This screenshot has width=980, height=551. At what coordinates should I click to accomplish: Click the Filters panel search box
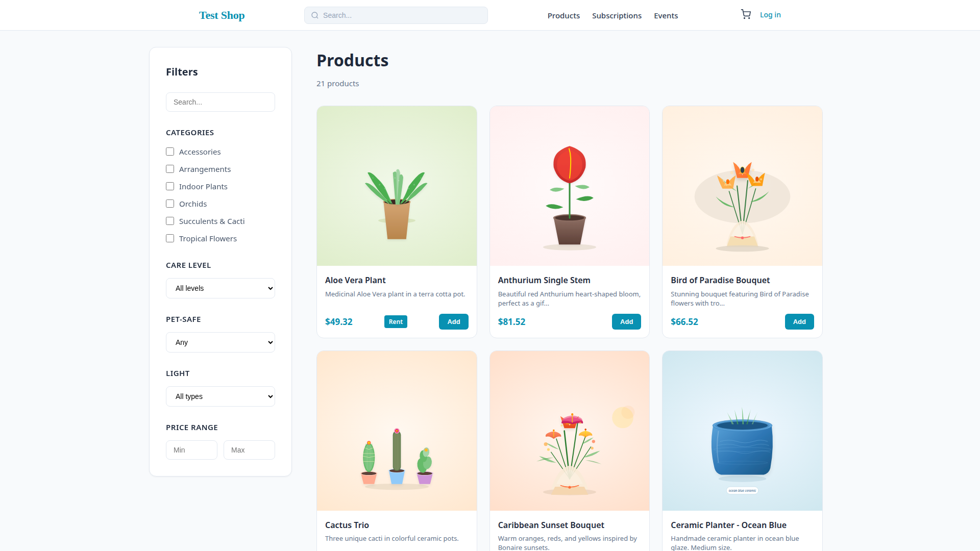(x=220, y=102)
